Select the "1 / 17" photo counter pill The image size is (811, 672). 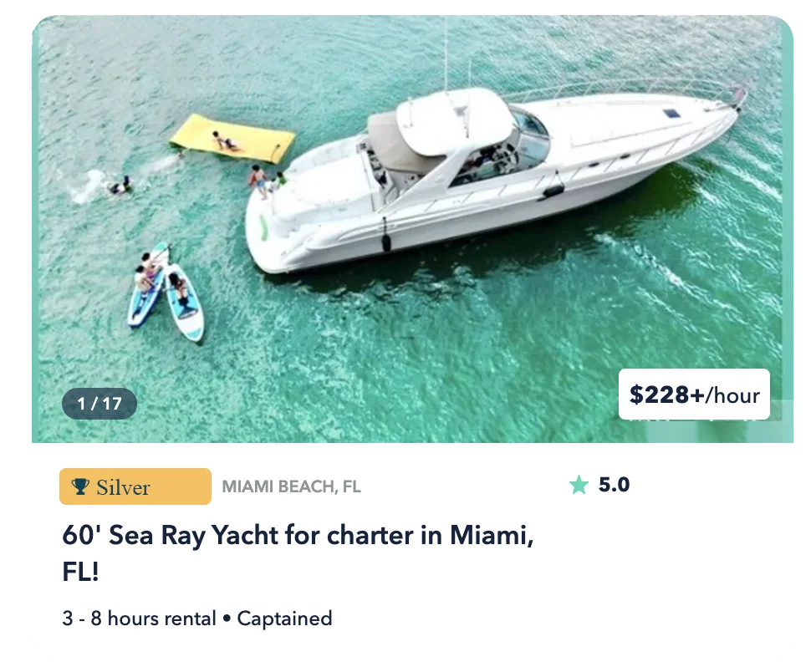coord(99,403)
